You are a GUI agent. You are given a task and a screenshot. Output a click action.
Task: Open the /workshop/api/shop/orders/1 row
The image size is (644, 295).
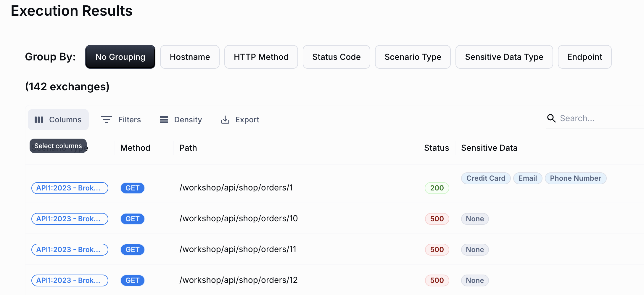236,188
